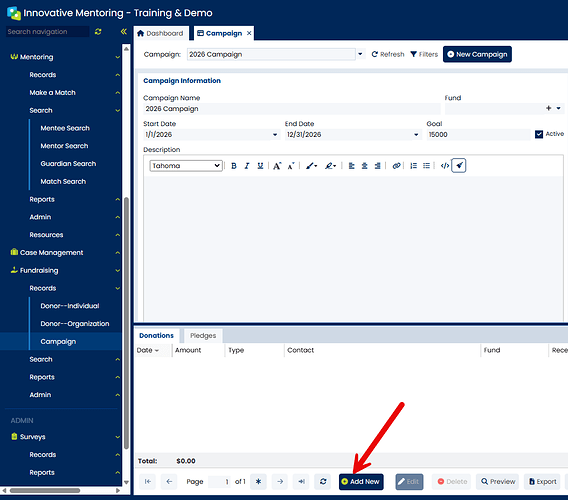Switch to the Pledges tab
Image resolution: width=568 pixels, height=500 pixels.
pyautogui.click(x=203, y=336)
